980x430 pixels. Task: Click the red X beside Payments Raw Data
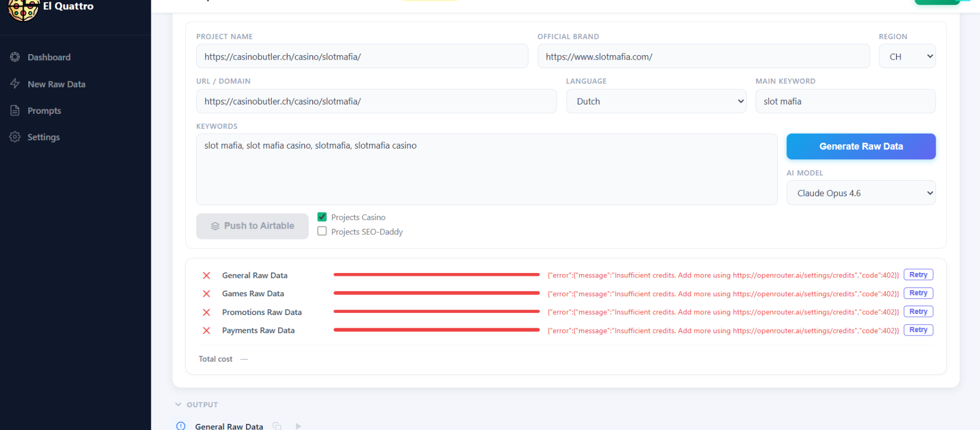[206, 331]
